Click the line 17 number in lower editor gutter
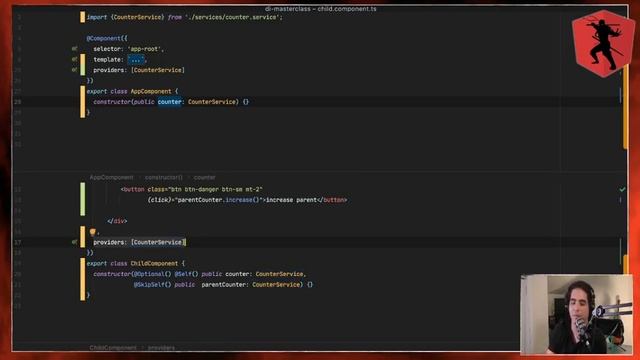 click(x=18, y=242)
